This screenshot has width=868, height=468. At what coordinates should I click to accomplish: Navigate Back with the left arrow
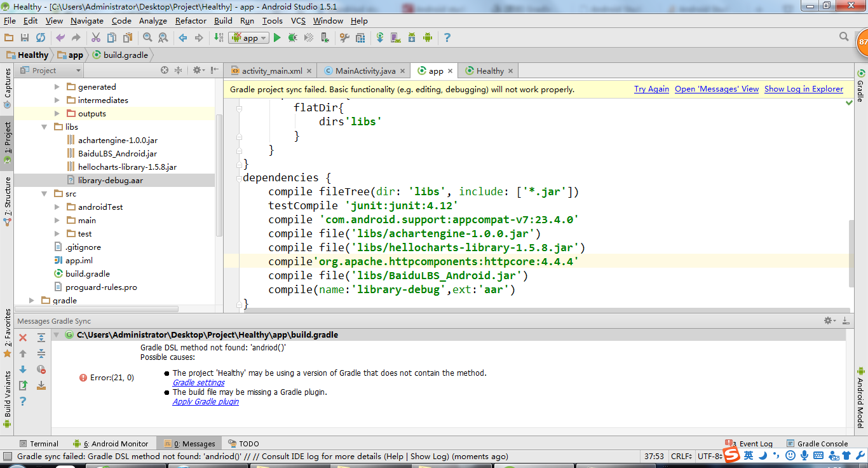click(183, 38)
